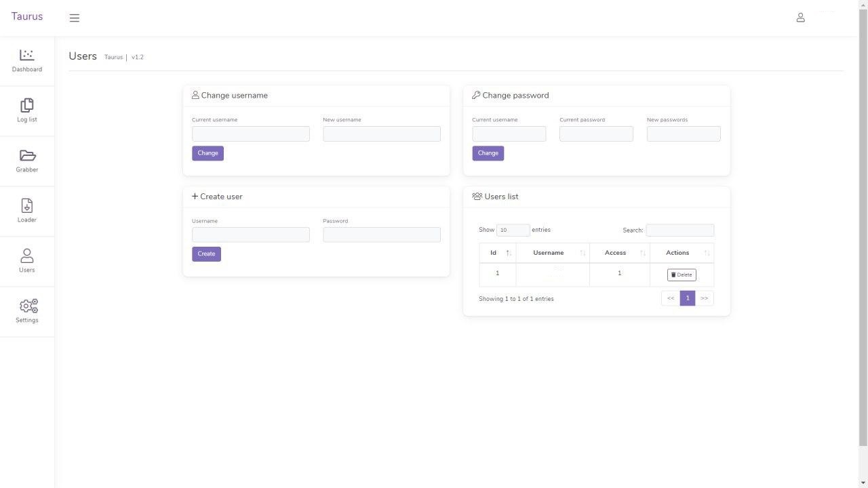The height and width of the screenshot is (488, 868).
Task: Click the Taurus logo link
Action: (27, 16)
